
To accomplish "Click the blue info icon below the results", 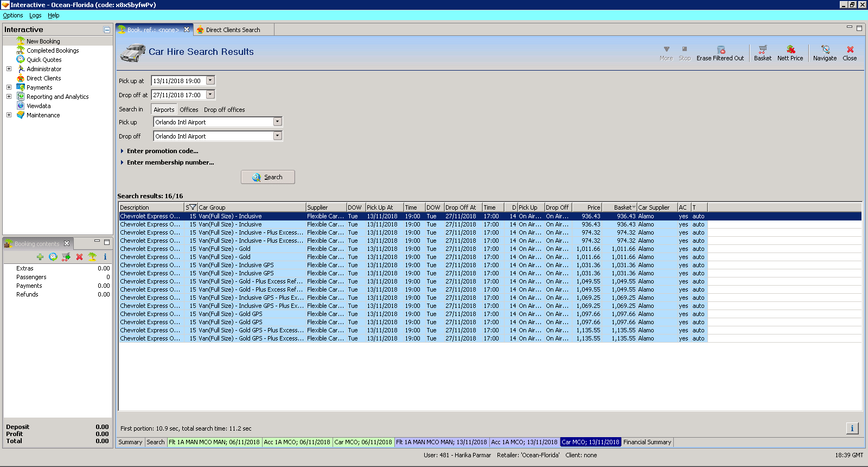I will click(852, 428).
